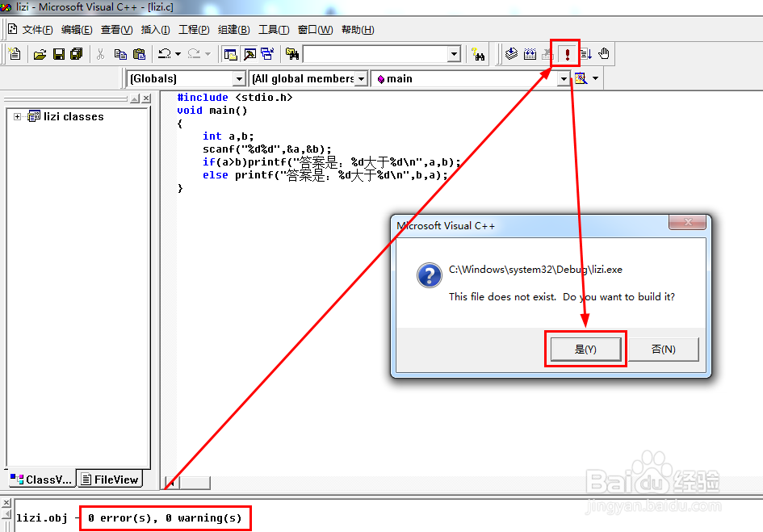Click the Copy icon

pos(120,54)
